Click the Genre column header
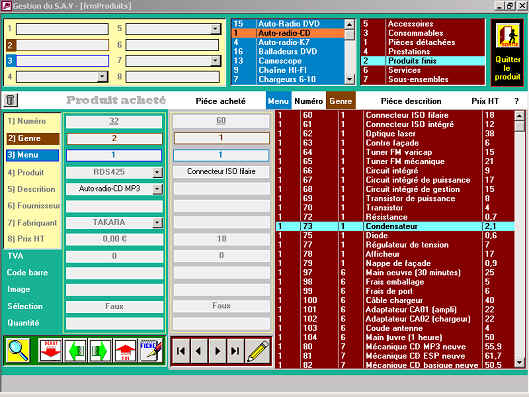This screenshot has height=397, width=529. pos(341,101)
